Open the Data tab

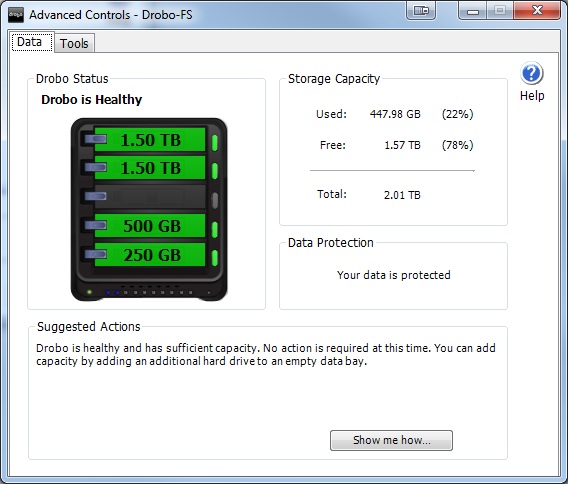(x=30, y=42)
